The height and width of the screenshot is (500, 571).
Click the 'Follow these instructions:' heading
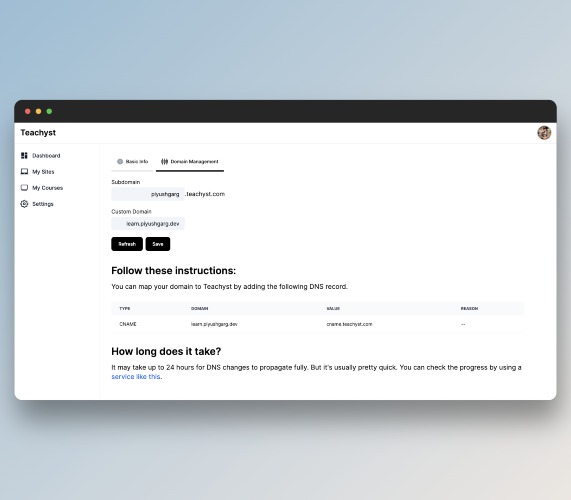174,271
